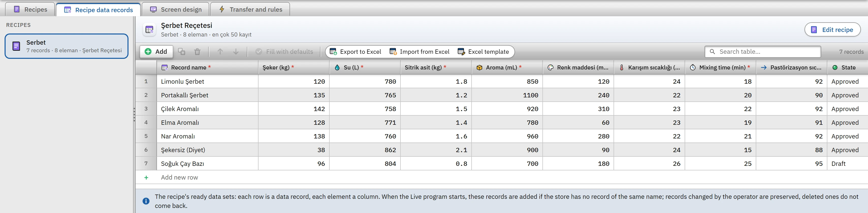Select the Portakallı Şerbet record name cell

coord(207,95)
